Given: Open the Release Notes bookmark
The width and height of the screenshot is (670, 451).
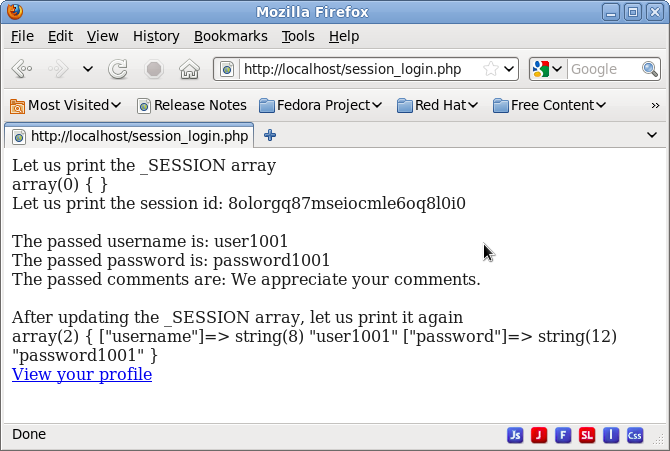Looking at the screenshot, I should (192, 104).
